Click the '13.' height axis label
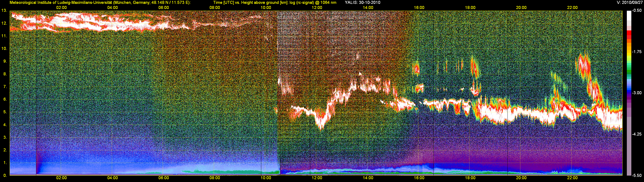The height and width of the screenshot is (182, 644). click(4, 10)
